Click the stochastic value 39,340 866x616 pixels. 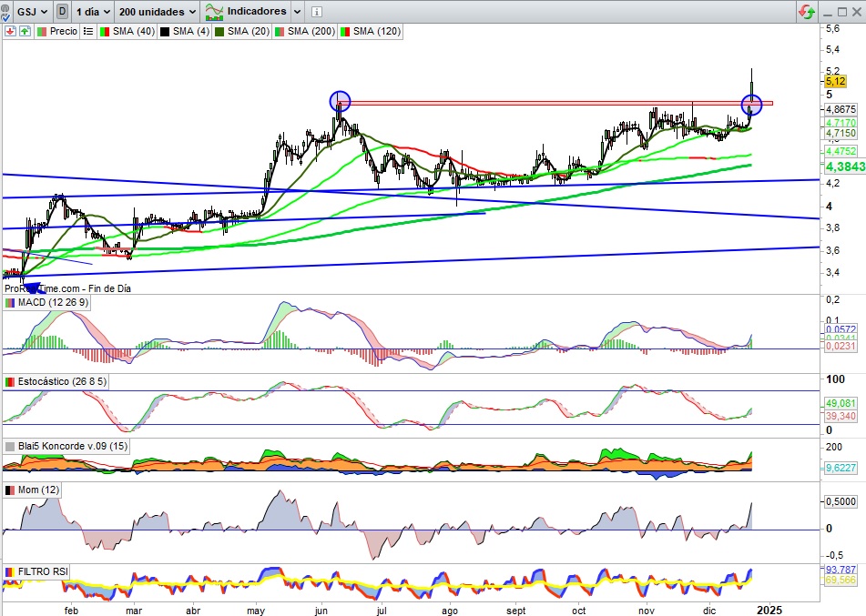(841, 416)
